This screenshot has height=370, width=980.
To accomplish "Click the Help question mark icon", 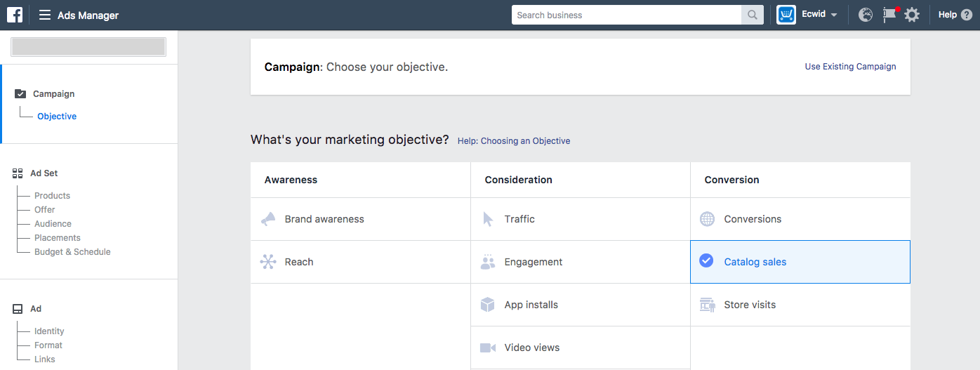I will point(967,15).
